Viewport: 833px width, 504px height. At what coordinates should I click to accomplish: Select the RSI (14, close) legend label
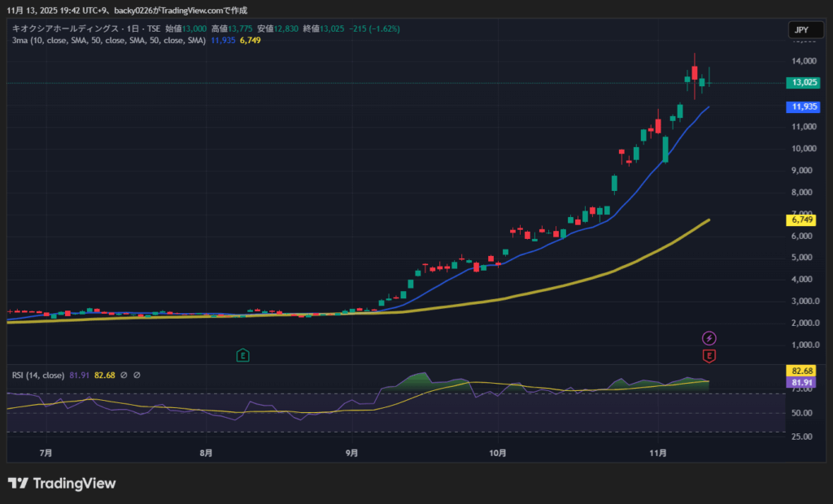pyautogui.click(x=38, y=375)
